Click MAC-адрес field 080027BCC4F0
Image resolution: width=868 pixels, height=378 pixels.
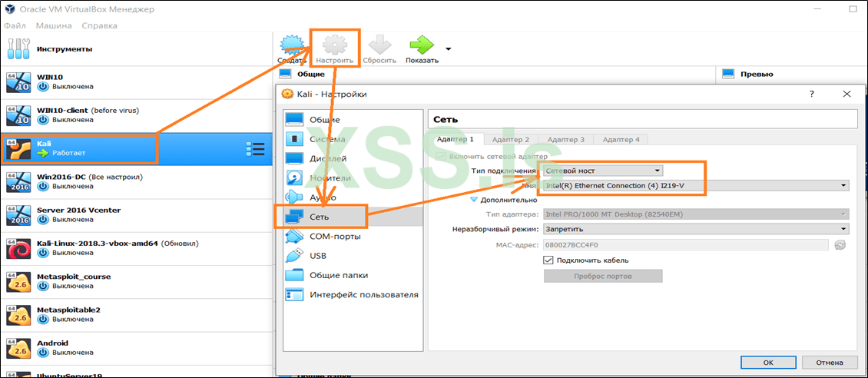[685, 244]
